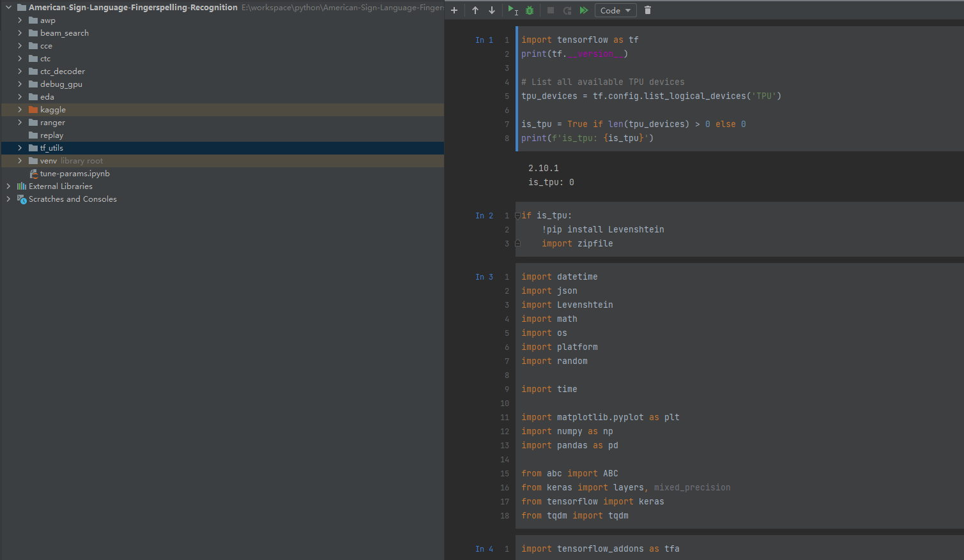This screenshot has height=560, width=964.
Task: Click the '# List all available TPU devices' comment
Action: click(602, 82)
